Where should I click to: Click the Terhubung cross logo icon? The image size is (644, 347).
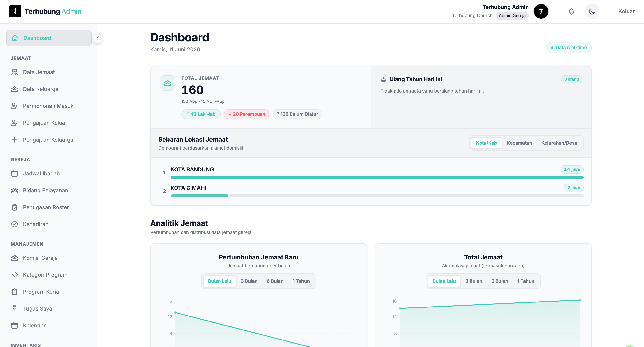tap(15, 11)
